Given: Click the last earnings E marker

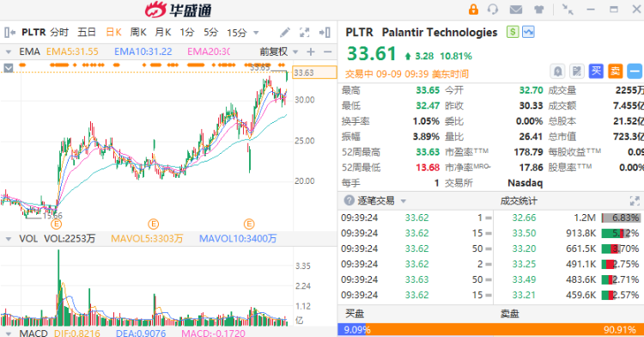Looking at the screenshot, I should (249, 224).
